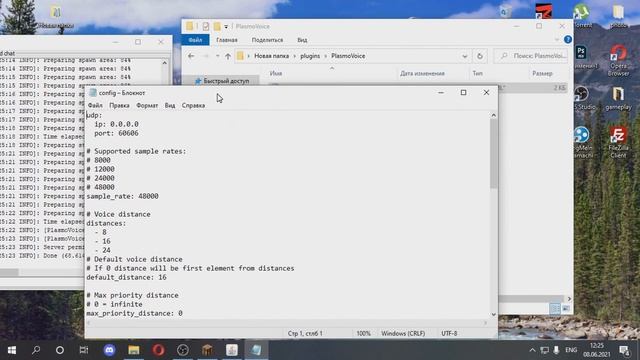Screen dimensions: 640x360
Task: Open the Windows Start menu
Action: [11, 350]
